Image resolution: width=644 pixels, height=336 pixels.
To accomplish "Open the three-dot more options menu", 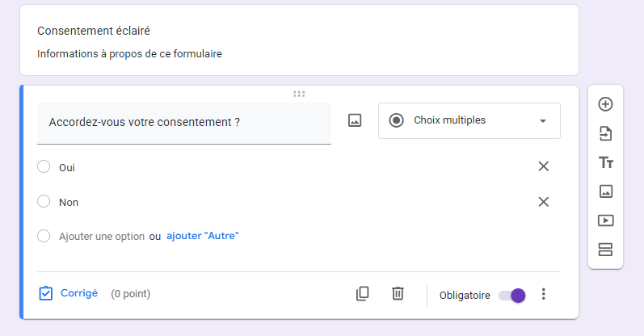I will [544, 294].
